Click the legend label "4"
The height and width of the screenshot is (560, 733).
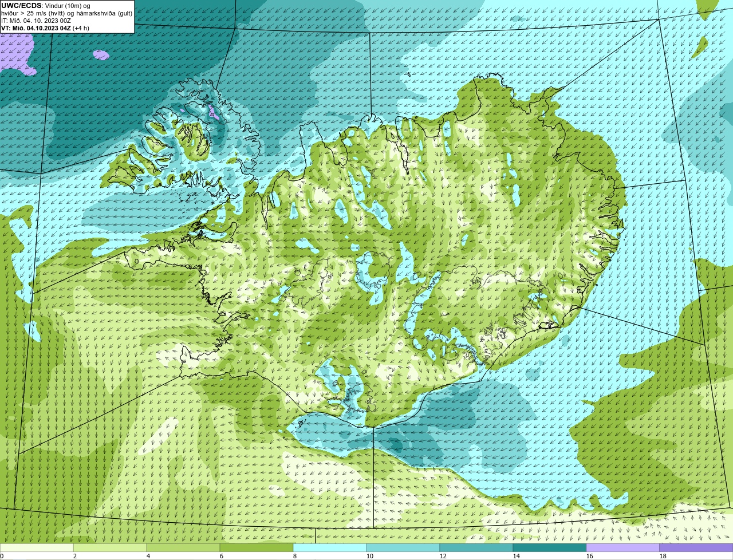148,556
